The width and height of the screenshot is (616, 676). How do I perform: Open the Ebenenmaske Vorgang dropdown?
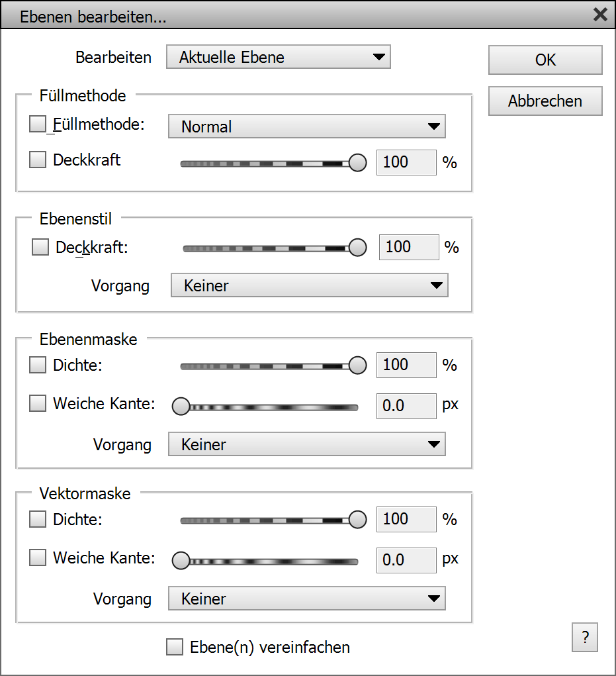pos(306,444)
